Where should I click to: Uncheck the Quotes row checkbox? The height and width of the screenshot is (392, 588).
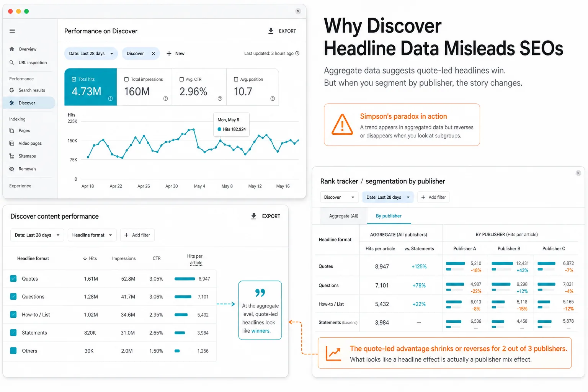pos(13,279)
